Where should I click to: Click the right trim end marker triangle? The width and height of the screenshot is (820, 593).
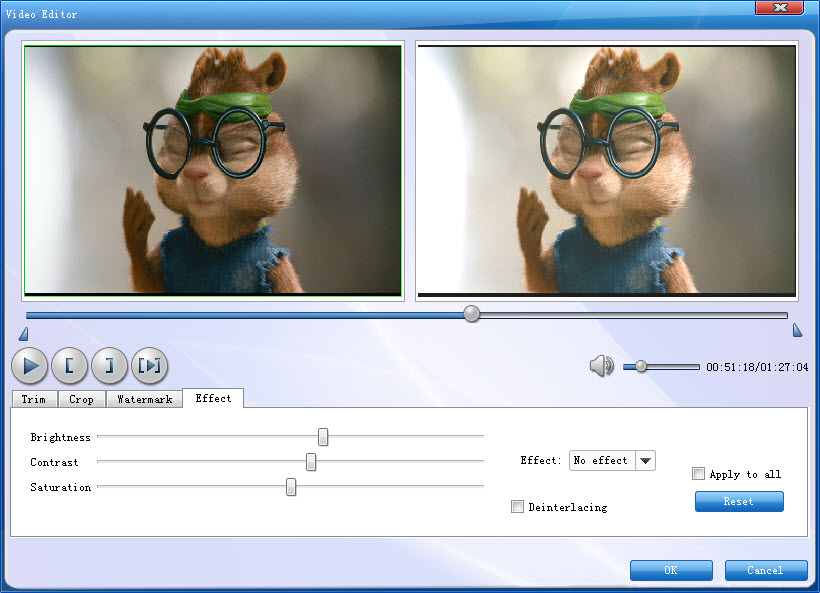point(797,330)
